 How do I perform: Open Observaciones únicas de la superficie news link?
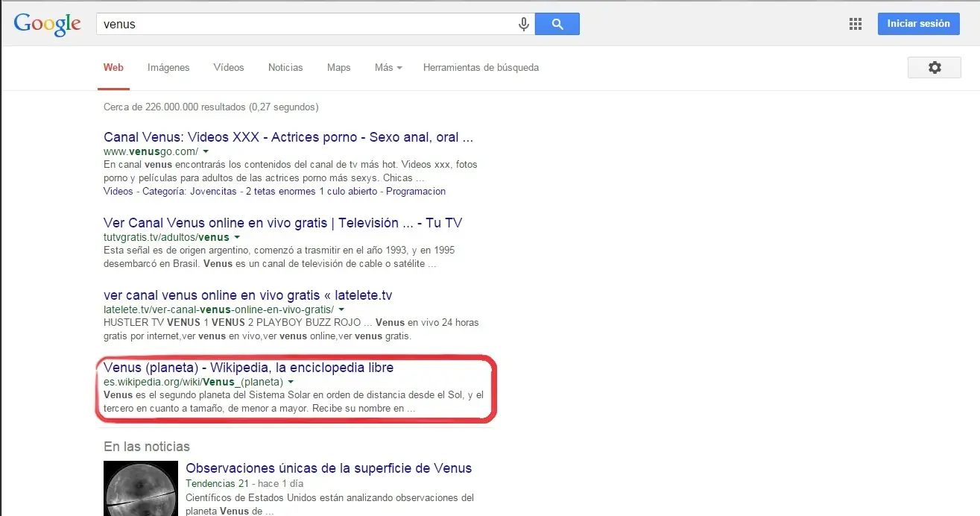(329, 468)
